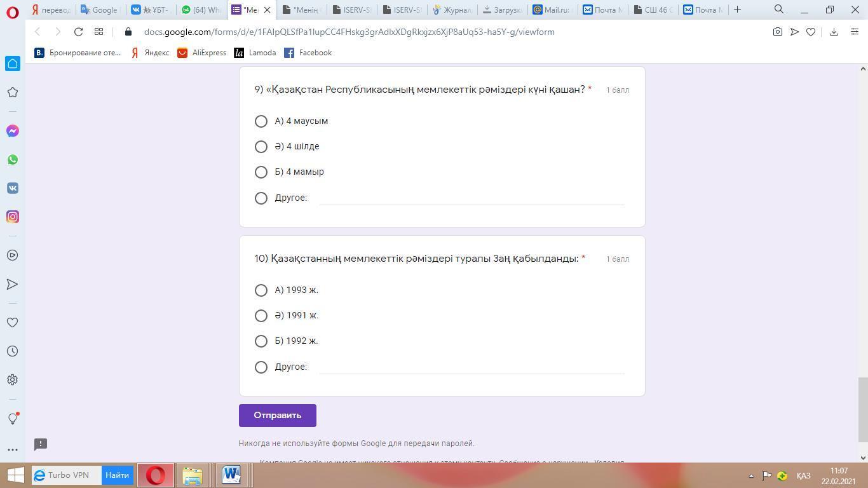Open WhatsApp in the Opera sidebar
Image resolution: width=868 pixels, height=488 pixels.
pyautogui.click(x=12, y=159)
